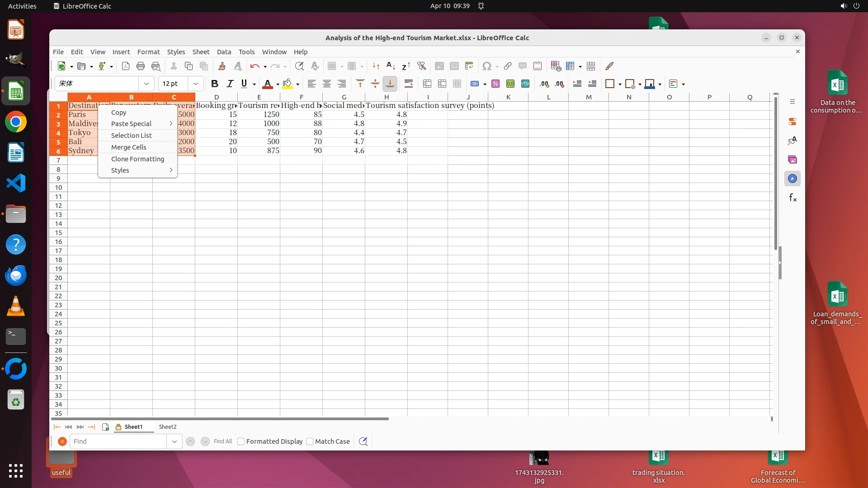Expand the font name dropdown

(146, 84)
